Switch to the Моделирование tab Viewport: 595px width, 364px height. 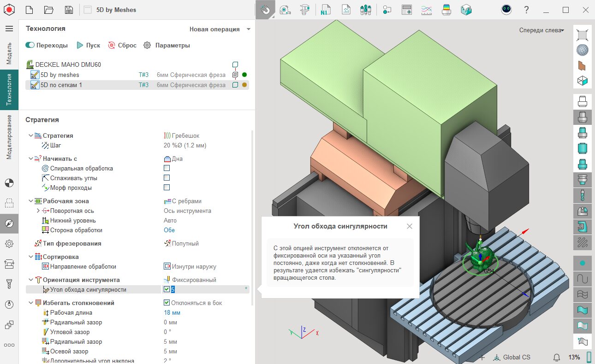[x=9, y=137]
